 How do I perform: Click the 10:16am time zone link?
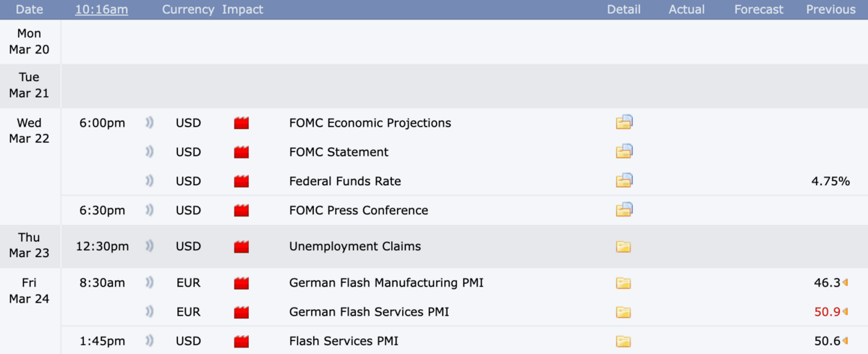click(101, 9)
